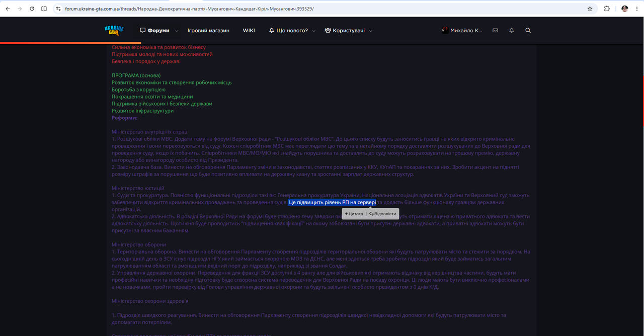Open the Користувачі nav item
This screenshot has width=644, height=336.
tap(345, 30)
